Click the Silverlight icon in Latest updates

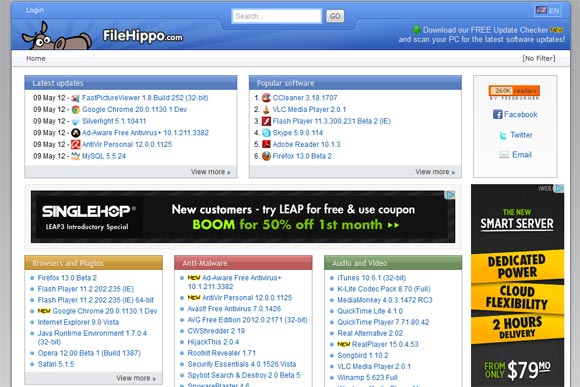pos(75,121)
